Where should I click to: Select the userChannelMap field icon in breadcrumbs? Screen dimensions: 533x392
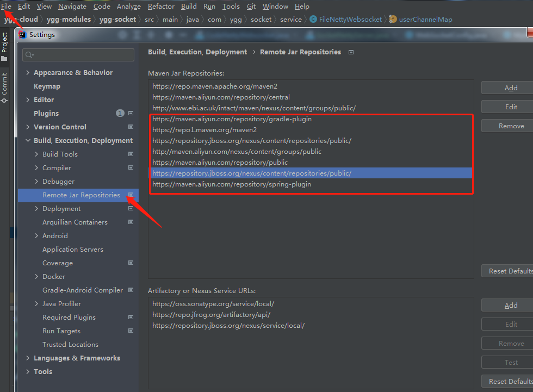point(393,19)
